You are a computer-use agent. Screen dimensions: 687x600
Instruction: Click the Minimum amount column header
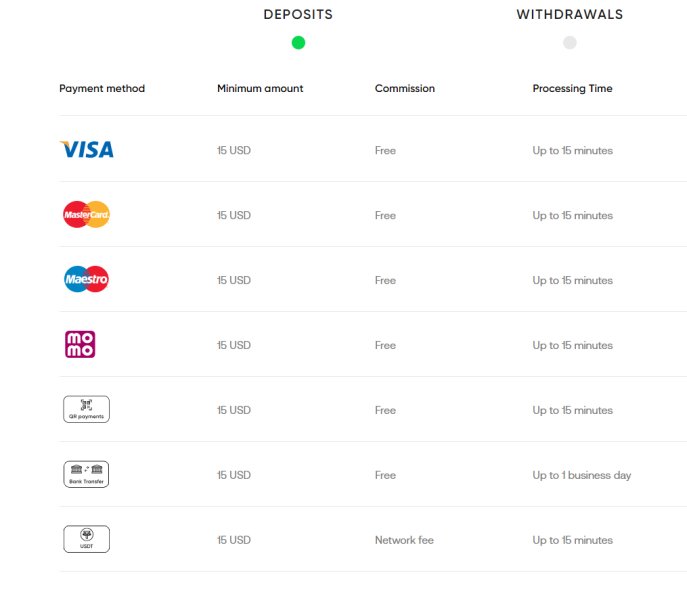point(260,89)
